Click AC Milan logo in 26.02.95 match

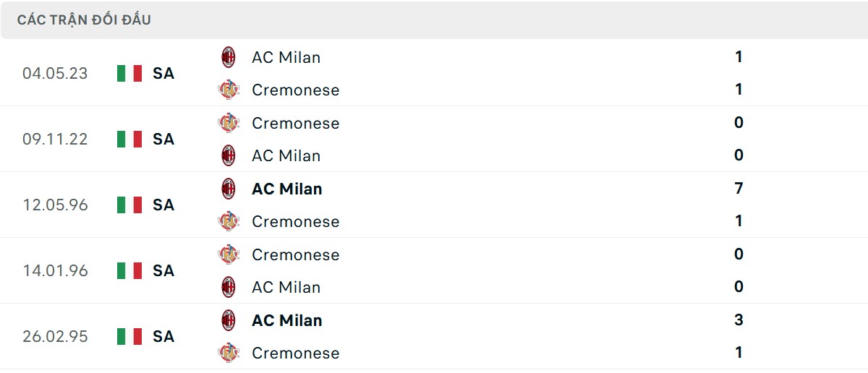(229, 320)
